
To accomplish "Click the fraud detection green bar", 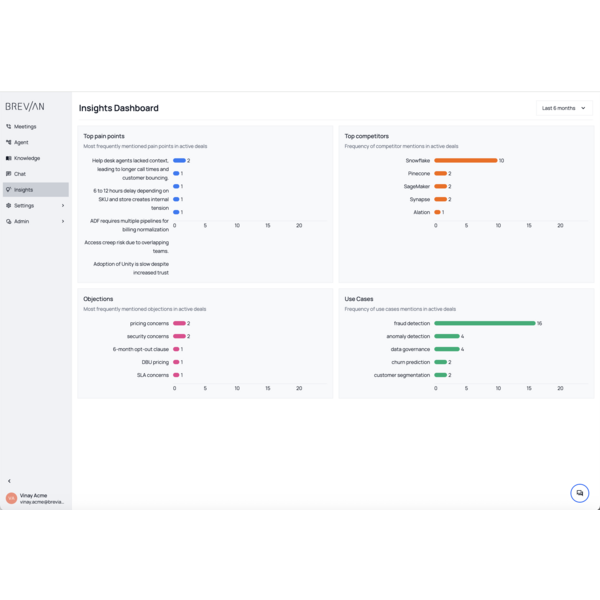I will pos(484,323).
